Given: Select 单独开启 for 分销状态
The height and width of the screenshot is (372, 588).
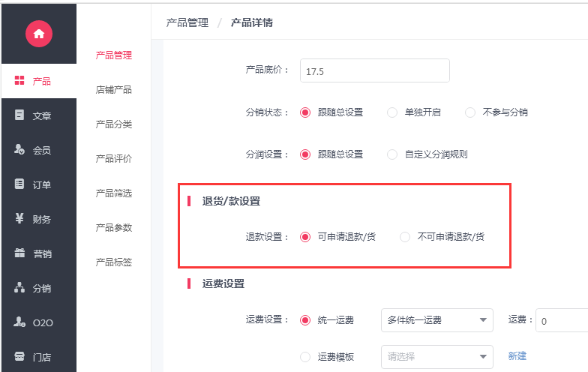Looking at the screenshot, I should pyautogui.click(x=392, y=112).
